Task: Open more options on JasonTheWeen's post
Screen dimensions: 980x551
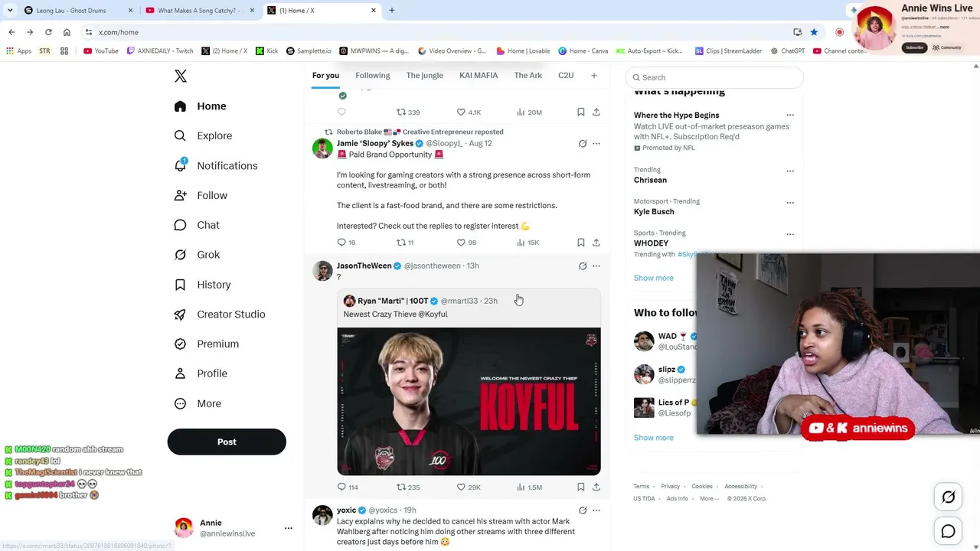Action: click(596, 266)
